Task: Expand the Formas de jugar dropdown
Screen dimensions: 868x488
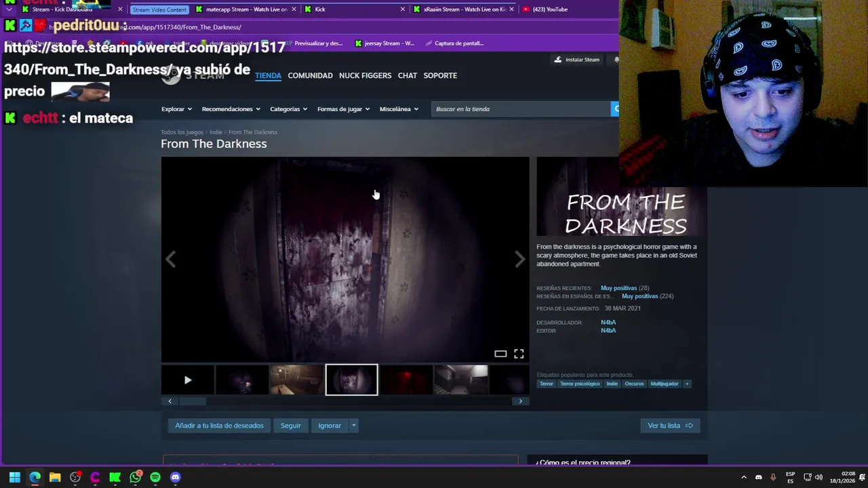Action: tap(343, 109)
